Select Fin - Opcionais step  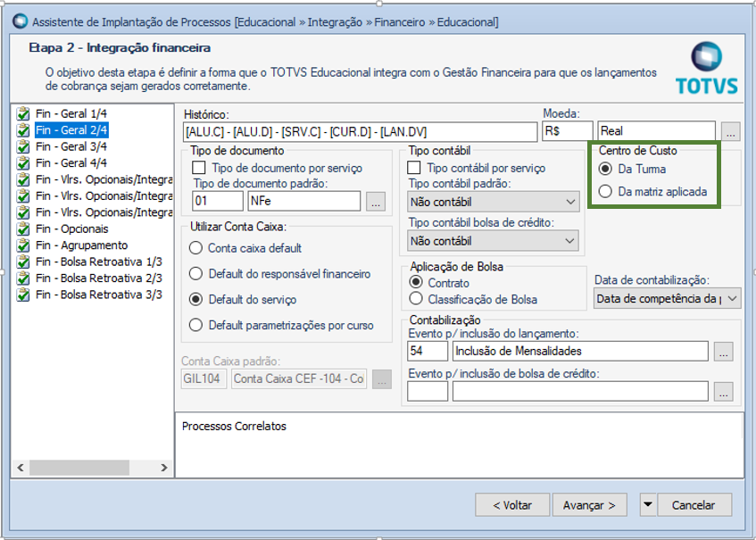(71, 229)
